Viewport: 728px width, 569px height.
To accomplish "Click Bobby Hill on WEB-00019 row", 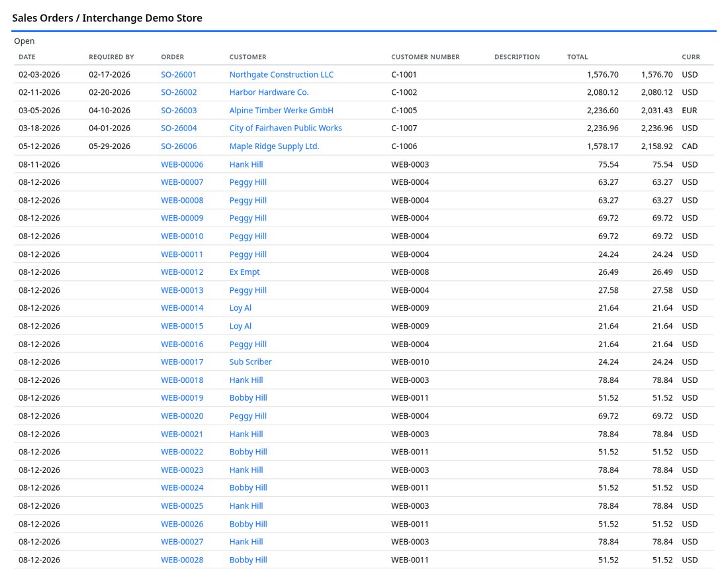I will (x=248, y=397).
